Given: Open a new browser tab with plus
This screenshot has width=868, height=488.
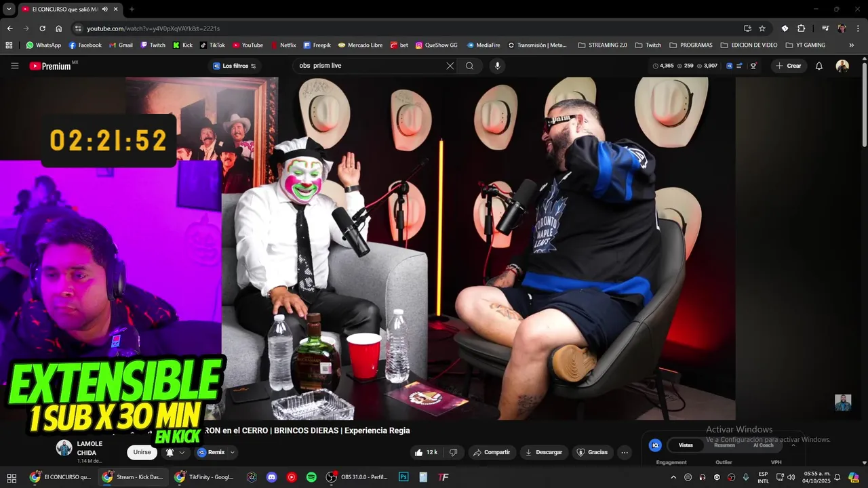Looking at the screenshot, I should point(132,9).
